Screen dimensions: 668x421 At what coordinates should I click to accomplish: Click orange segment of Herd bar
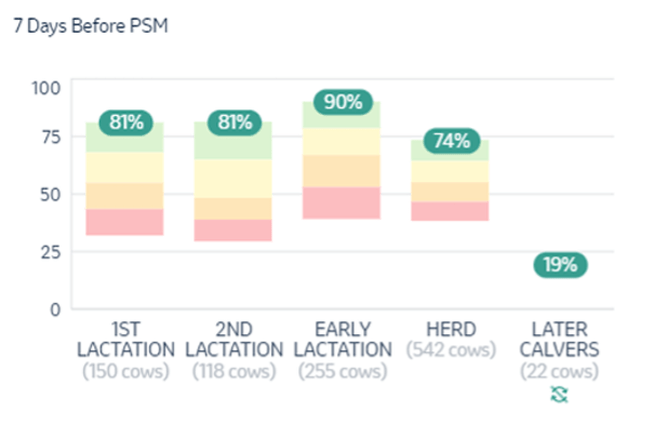451,191
